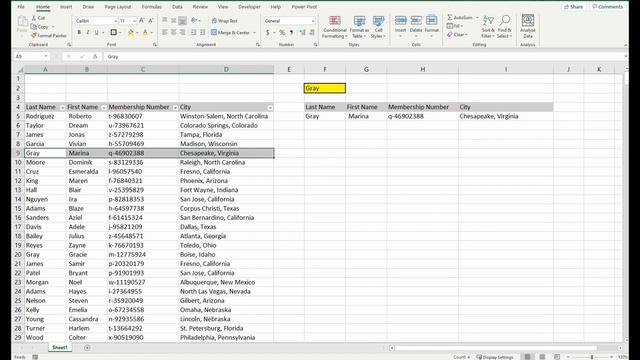Align text right
The height and width of the screenshot is (360, 640).
pyautogui.click(x=182, y=32)
